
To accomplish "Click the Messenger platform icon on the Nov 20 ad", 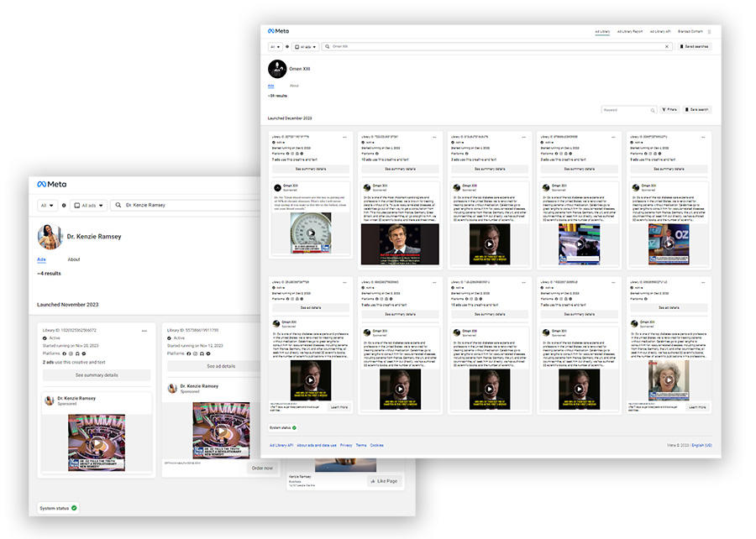I will pyautogui.click(x=84, y=353).
